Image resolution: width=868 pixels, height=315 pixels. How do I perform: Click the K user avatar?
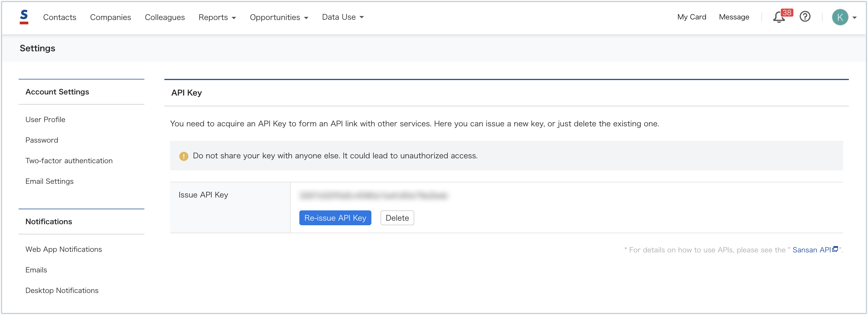point(840,17)
